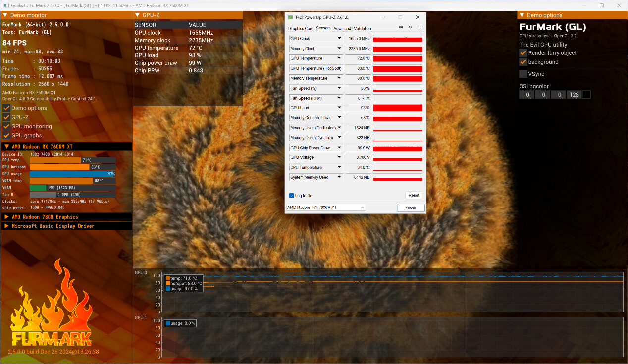Click the GPU-Z app icon in title bar
Screen dimensions: 628x364
(x=290, y=17)
